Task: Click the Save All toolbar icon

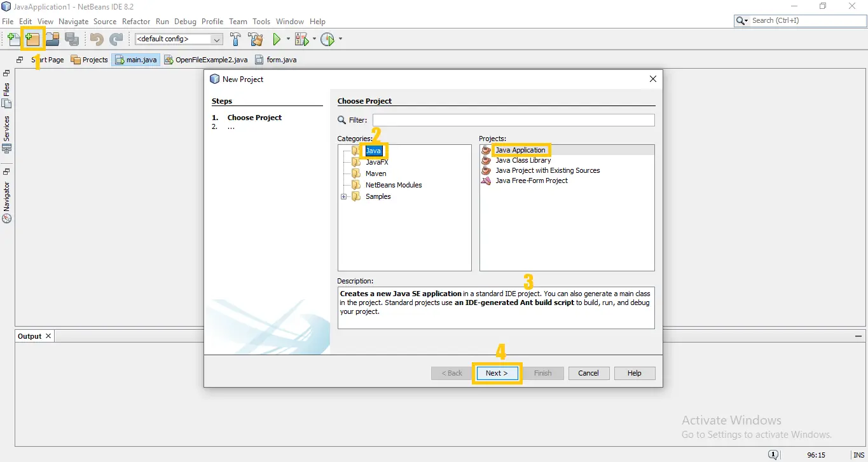Action: tap(72, 39)
